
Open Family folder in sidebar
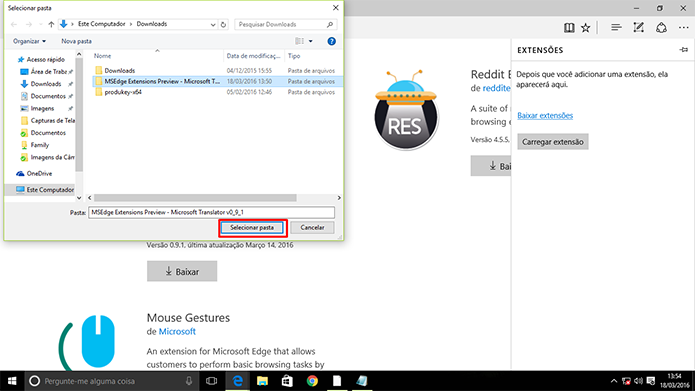(x=39, y=145)
